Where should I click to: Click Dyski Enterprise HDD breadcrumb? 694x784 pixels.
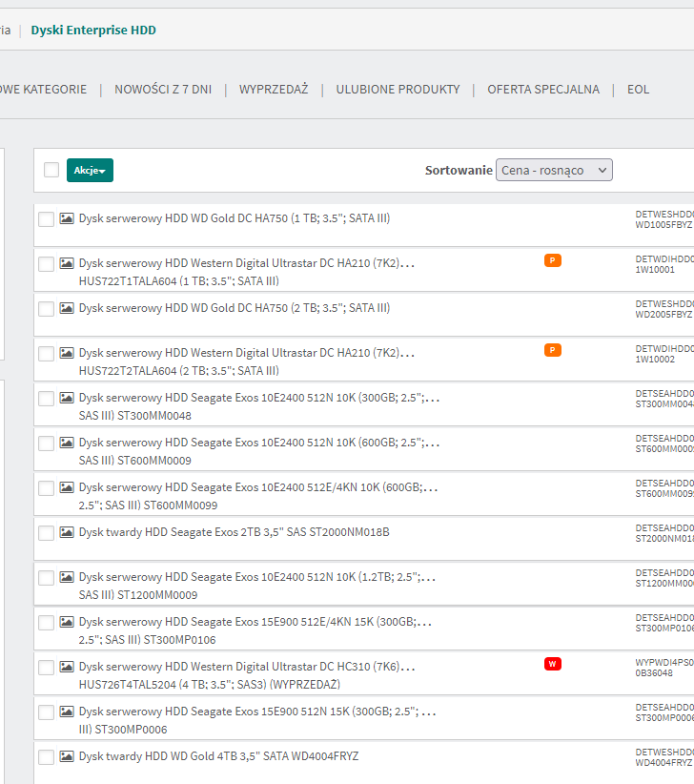pos(93,30)
